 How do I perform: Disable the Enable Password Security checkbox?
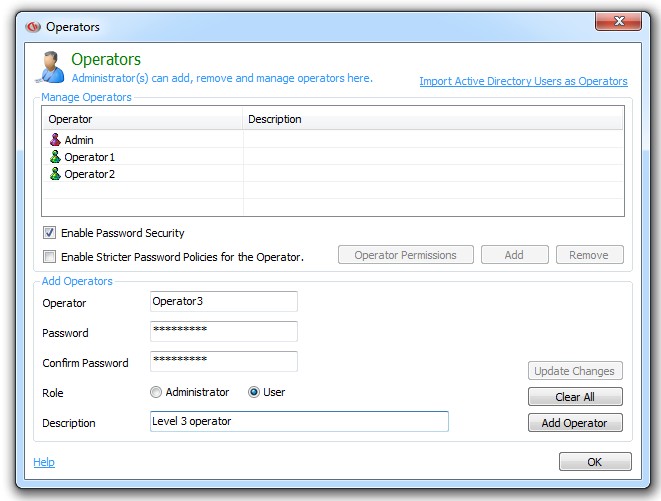tap(50, 233)
